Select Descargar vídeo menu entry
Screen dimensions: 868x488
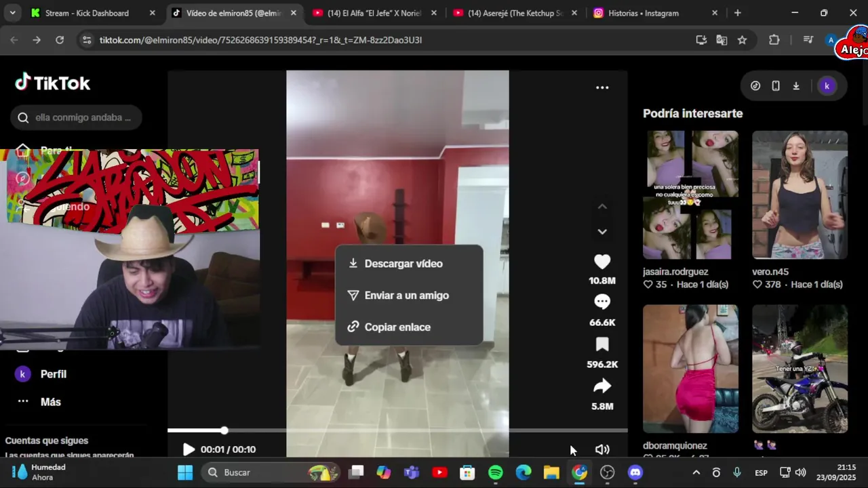click(409, 264)
